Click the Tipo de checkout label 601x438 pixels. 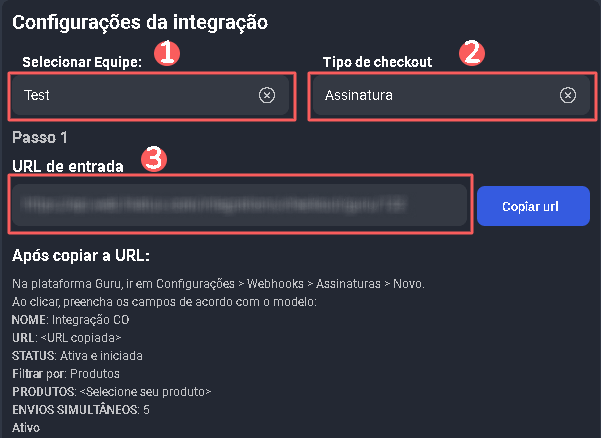click(x=377, y=62)
